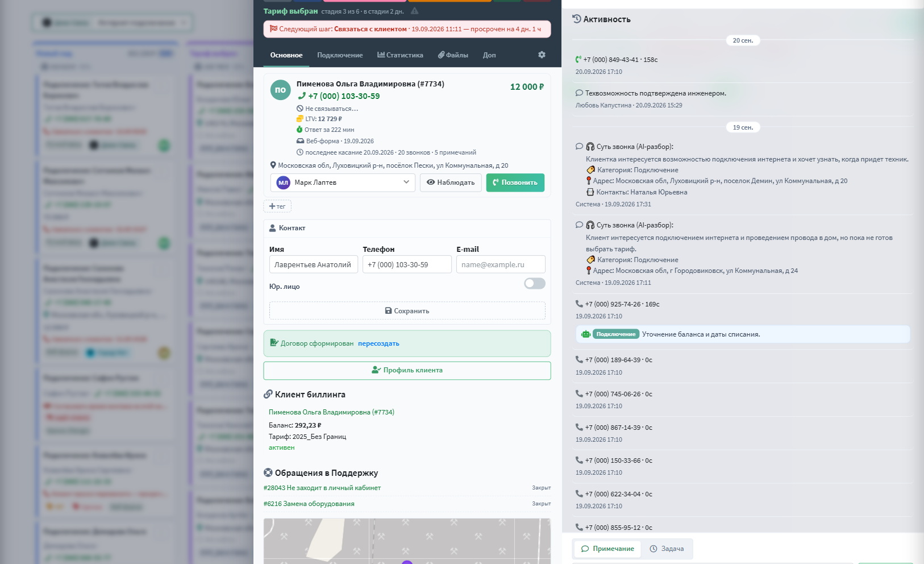Click the Телефон input field

(x=407, y=264)
